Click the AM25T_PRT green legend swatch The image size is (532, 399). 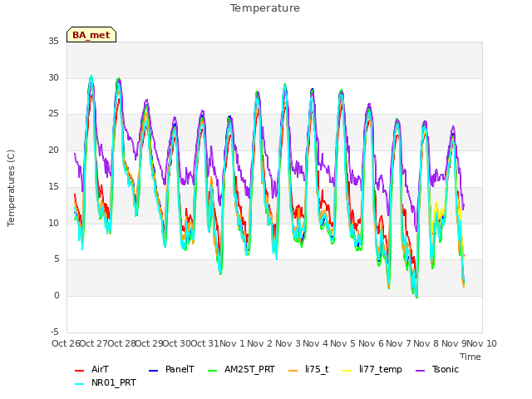(213, 371)
